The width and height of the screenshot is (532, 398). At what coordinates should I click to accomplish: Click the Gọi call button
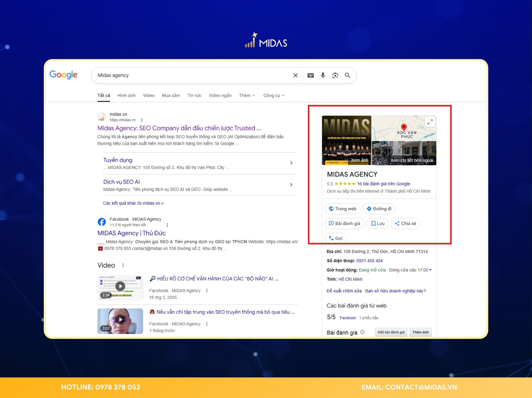pyautogui.click(x=335, y=238)
